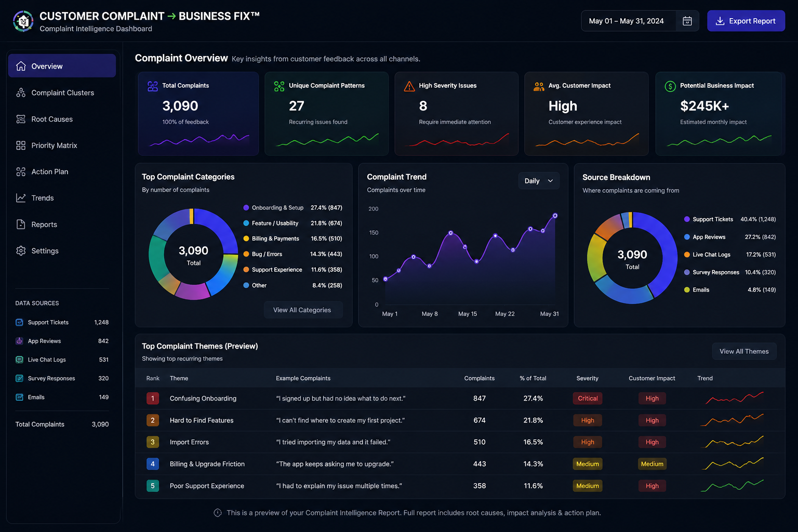Click the May 31 data point on trend chart

click(x=555, y=216)
